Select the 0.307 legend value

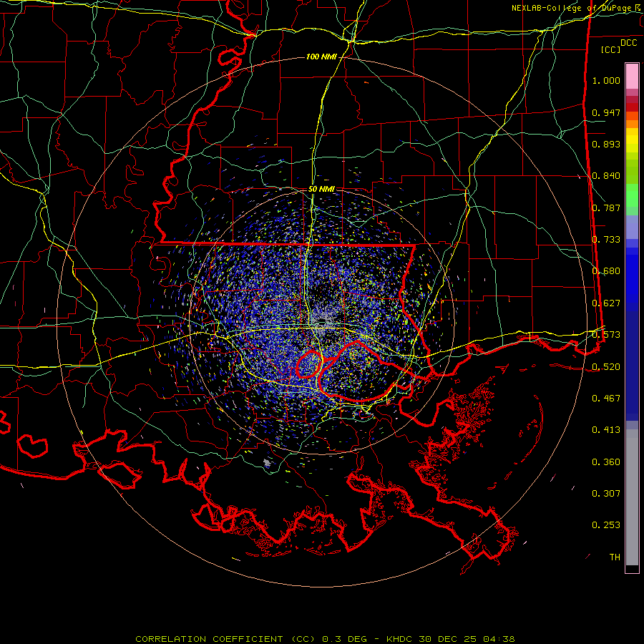click(x=606, y=494)
